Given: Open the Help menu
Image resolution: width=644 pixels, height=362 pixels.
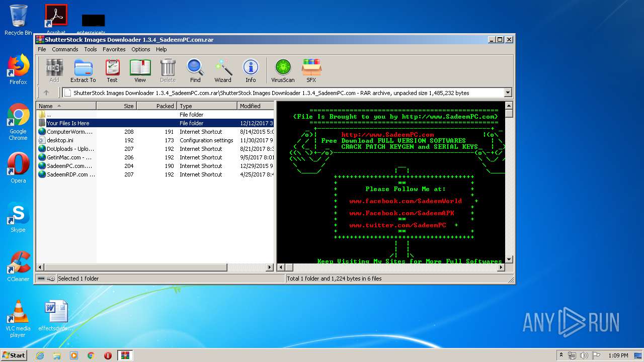Looking at the screenshot, I should pyautogui.click(x=161, y=49).
